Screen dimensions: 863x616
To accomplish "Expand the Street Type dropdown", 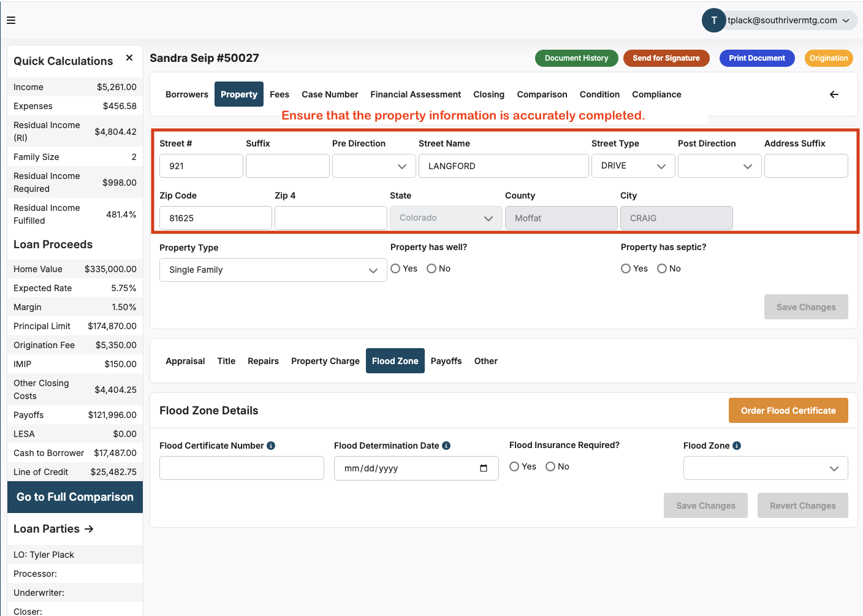I will tap(633, 166).
